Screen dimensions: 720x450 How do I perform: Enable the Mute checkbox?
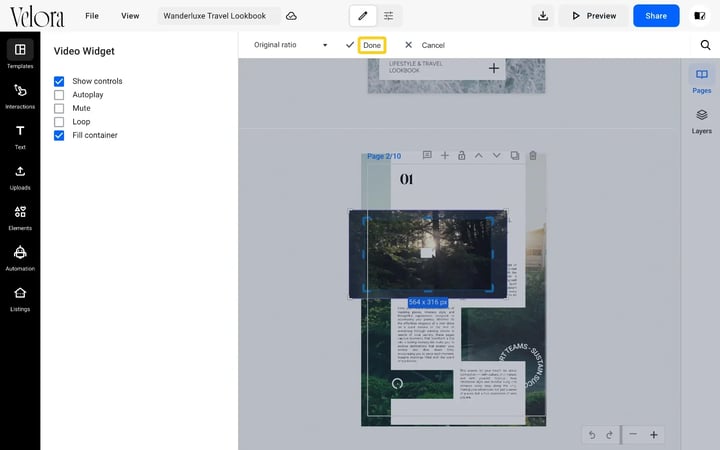click(59, 108)
